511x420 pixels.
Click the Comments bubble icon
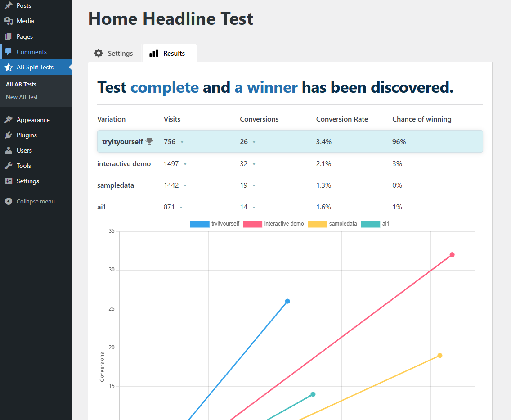pyautogui.click(x=9, y=52)
